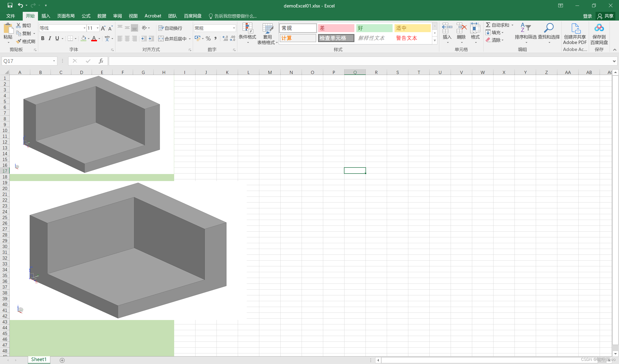619x364 pixels.
Task: Click the Format Painter brush icon
Action: click(x=19, y=41)
